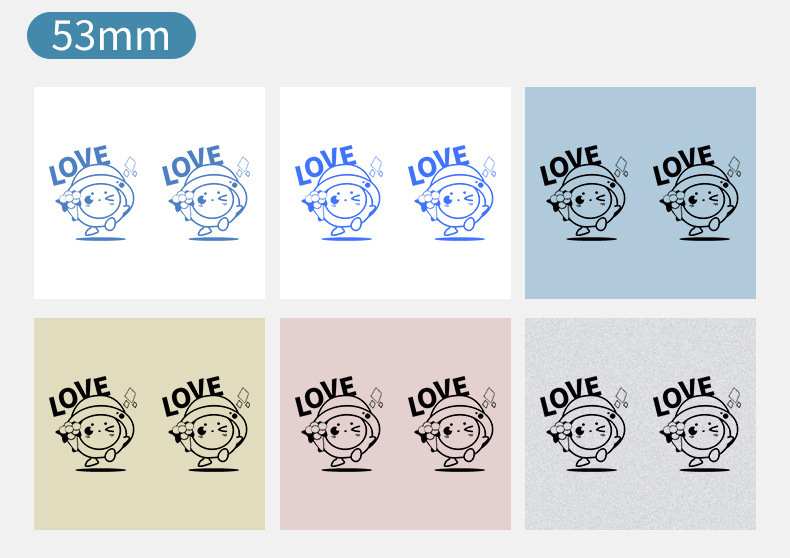Click left LOVE text on the beige tile
Image resolution: width=790 pixels, height=558 pixels.
79,395
